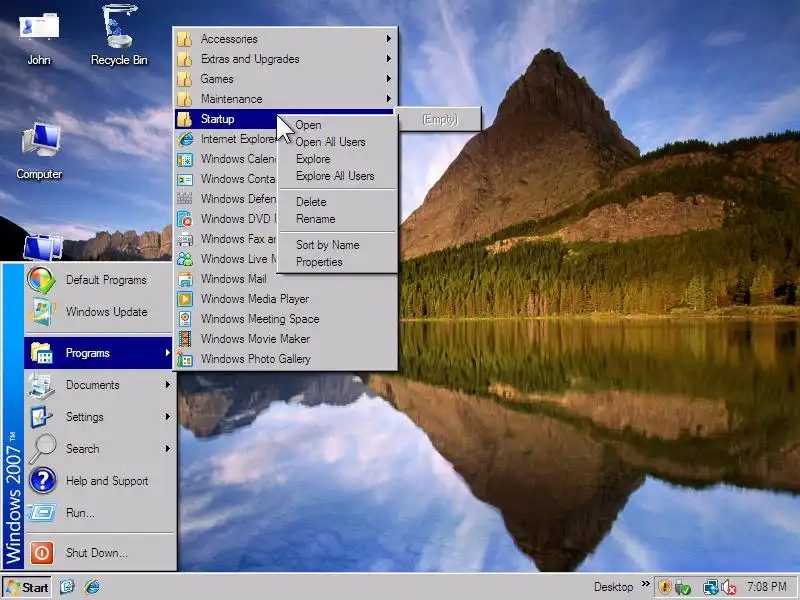This screenshot has width=800, height=600.
Task: Choose Explore in the context menu
Action: [338, 159]
